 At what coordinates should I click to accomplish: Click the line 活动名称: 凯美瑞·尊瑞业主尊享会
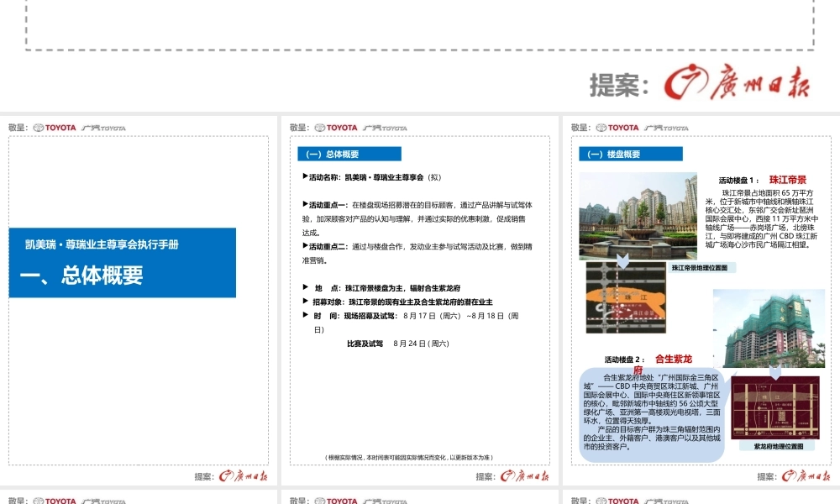click(x=372, y=177)
